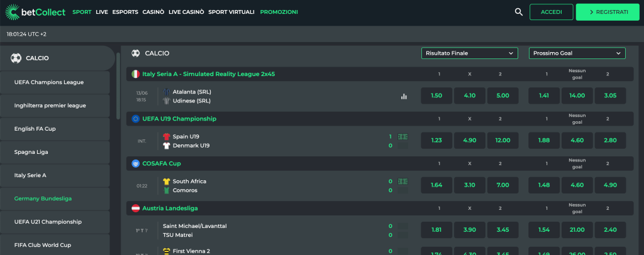
Task: Bet on Spain U19 win at 1.23
Action: [x=436, y=140]
